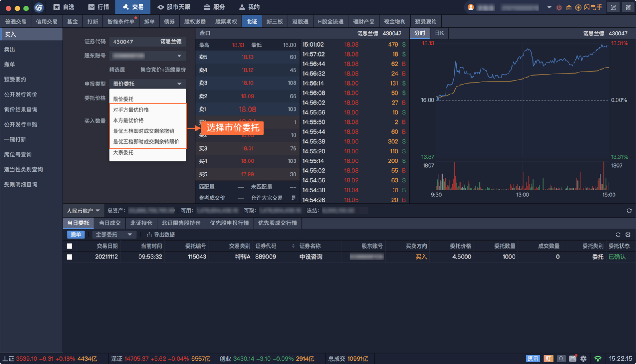Screen dimensions: 636x364
Task: Open the 北证持仓 tab
Action: click(x=141, y=223)
